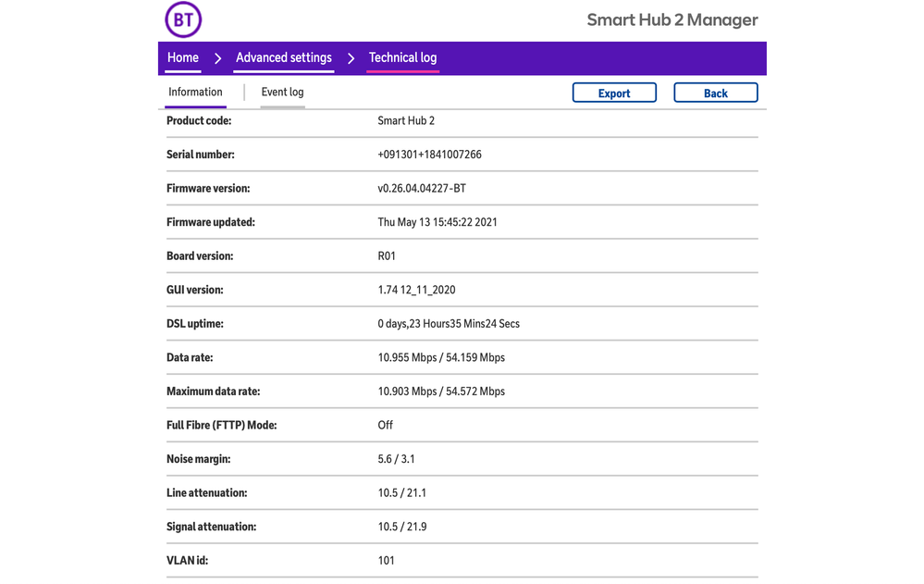
Task: Open the Advanced settings breadcrumb
Action: point(284,57)
